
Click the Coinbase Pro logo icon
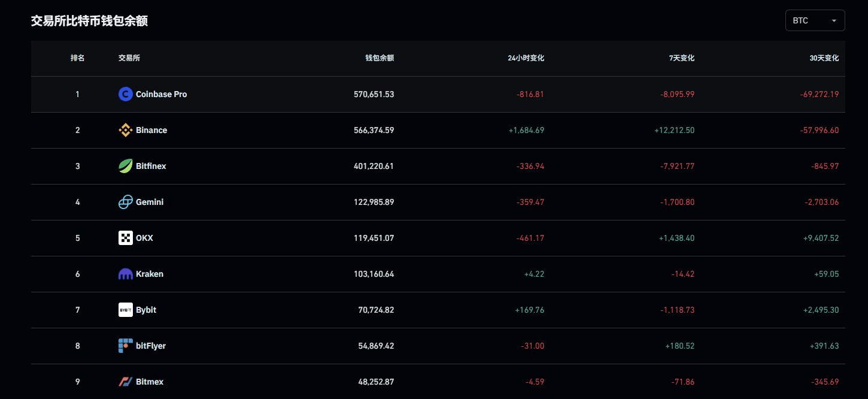point(125,94)
